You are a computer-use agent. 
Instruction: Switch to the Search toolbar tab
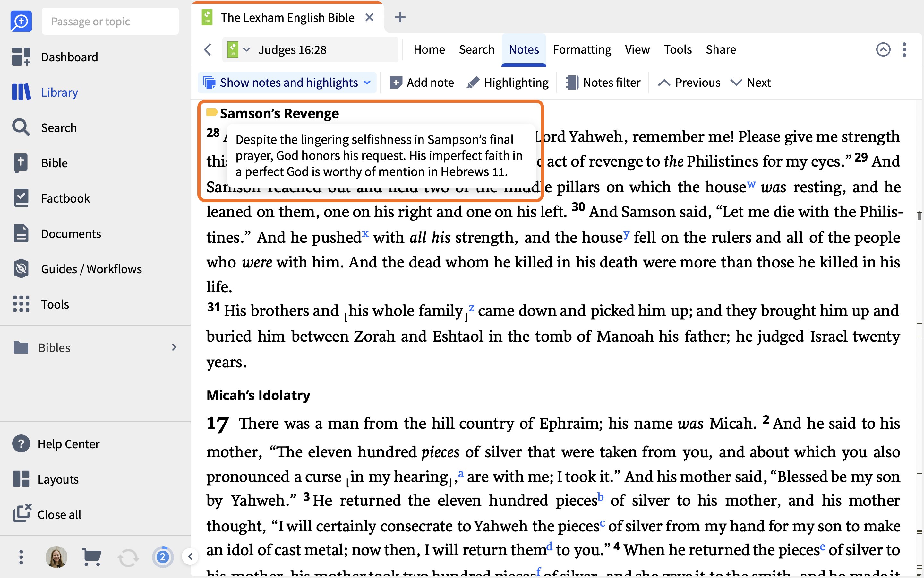(x=476, y=50)
